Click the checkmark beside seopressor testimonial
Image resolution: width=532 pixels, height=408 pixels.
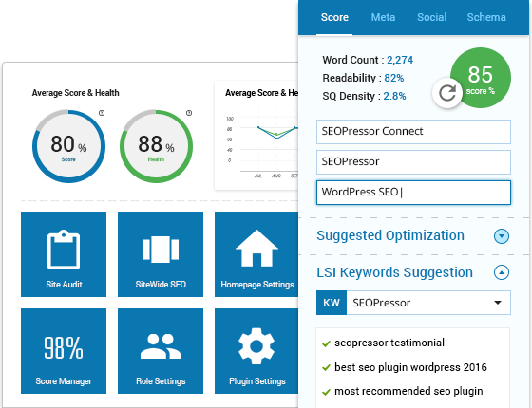[326, 343]
